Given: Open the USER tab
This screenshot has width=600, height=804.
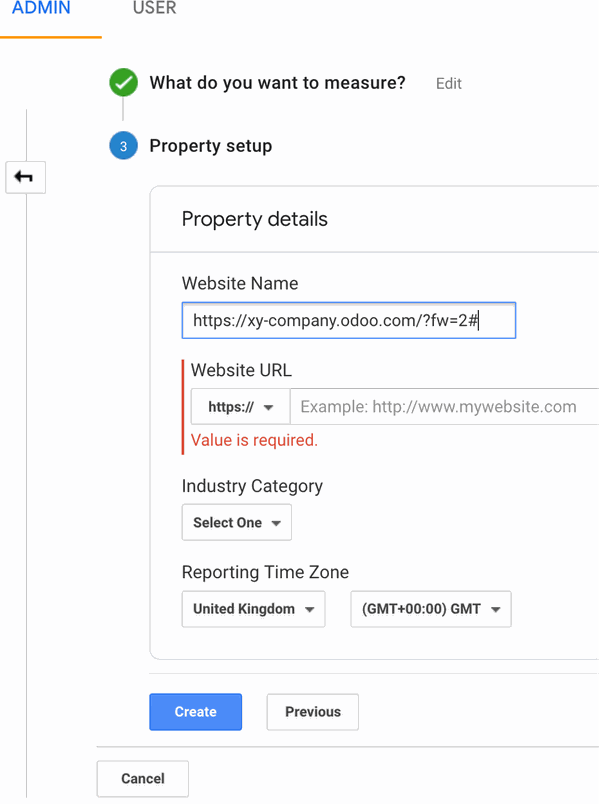Looking at the screenshot, I should [154, 9].
